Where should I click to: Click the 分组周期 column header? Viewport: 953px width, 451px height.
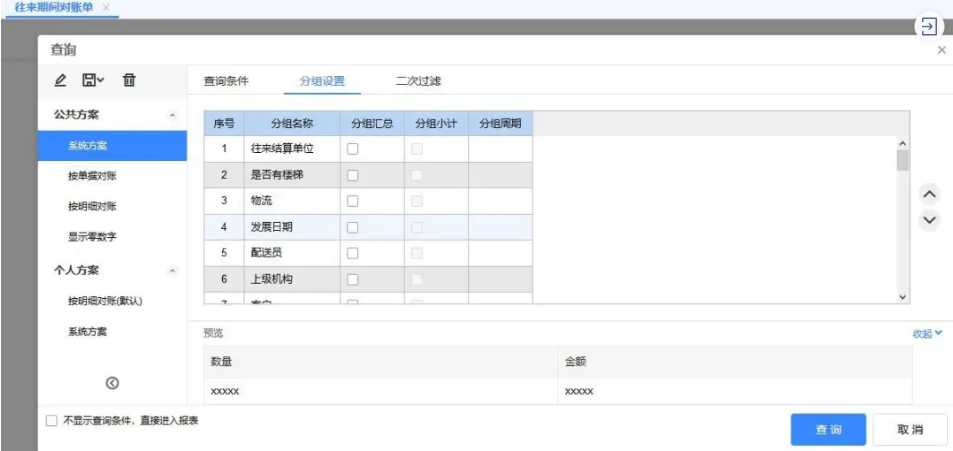coord(501,123)
